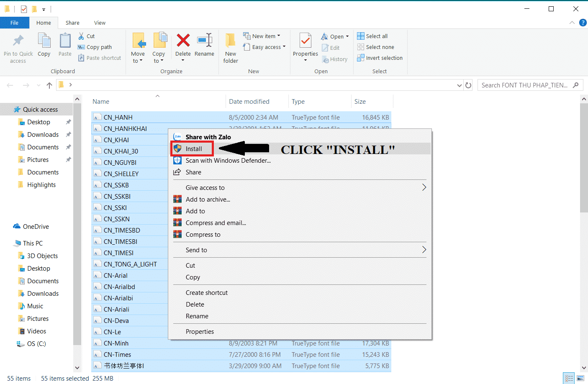This screenshot has height=384, width=588.
Task: Open the File tab
Action: tap(15, 23)
